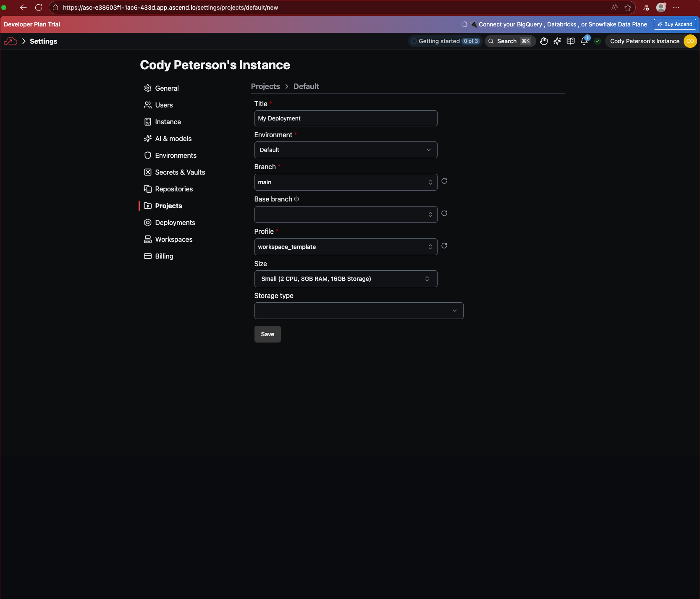This screenshot has width=700, height=599.
Task: Click the plug icon in trial banner
Action: [x=474, y=24]
